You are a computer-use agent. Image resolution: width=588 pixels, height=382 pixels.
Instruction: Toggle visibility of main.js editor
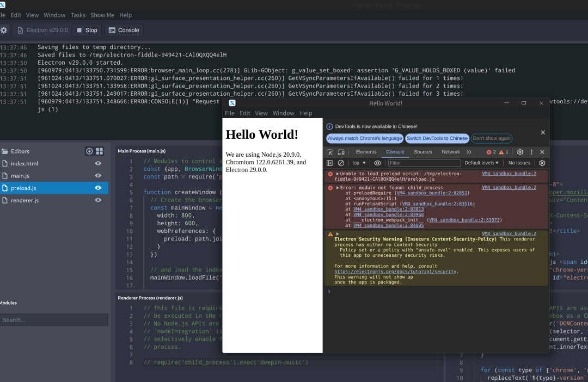point(98,176)
